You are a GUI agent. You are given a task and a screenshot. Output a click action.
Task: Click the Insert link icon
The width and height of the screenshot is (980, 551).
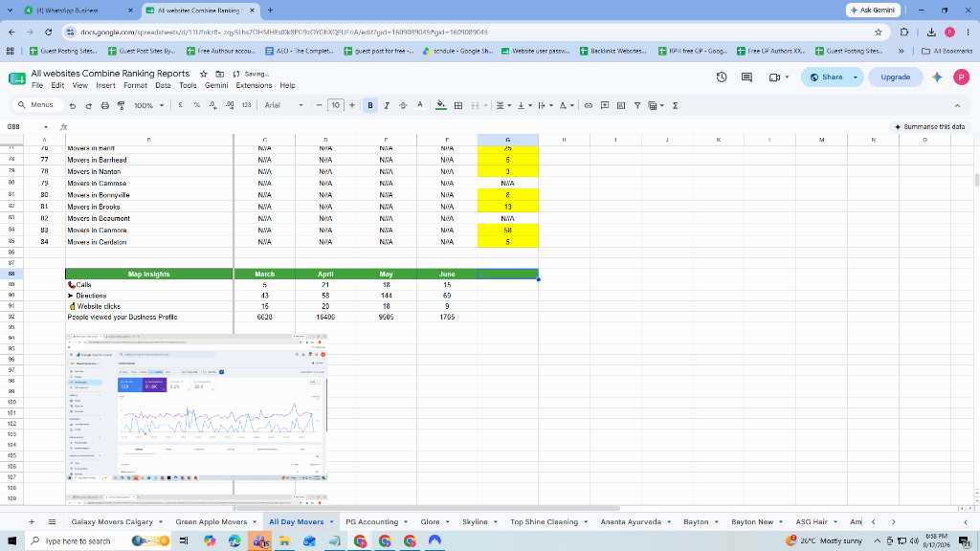(x=589, y=105)
